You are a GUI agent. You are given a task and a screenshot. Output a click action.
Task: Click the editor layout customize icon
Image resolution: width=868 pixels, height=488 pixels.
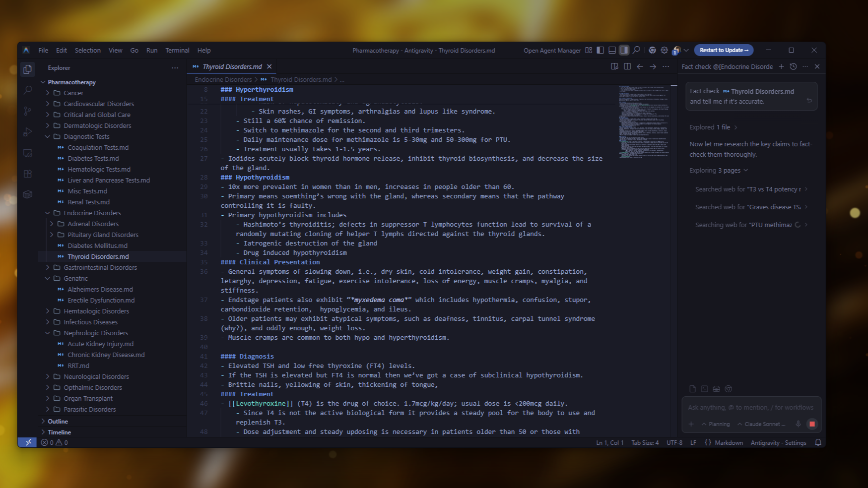pyautogui.click(x=589, y=50)
